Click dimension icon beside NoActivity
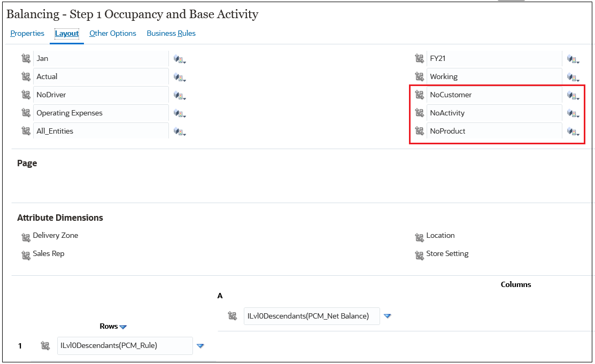The height and width of the screenshot is (364, 595). tap(419, 113)
